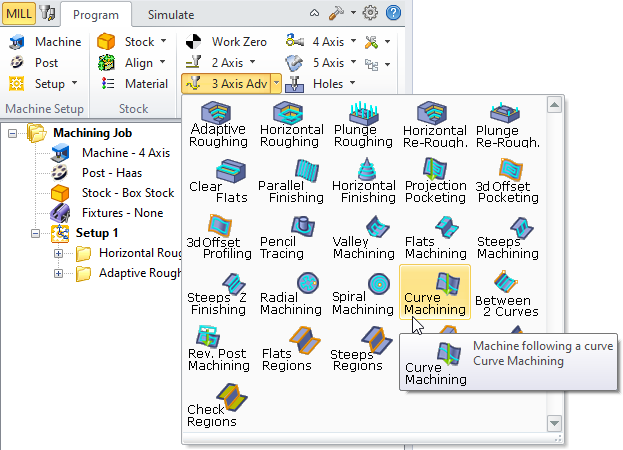Expand the Horizontal Roughing folder node
This screenshot has height=450, width=623.
tap(58, 253)
